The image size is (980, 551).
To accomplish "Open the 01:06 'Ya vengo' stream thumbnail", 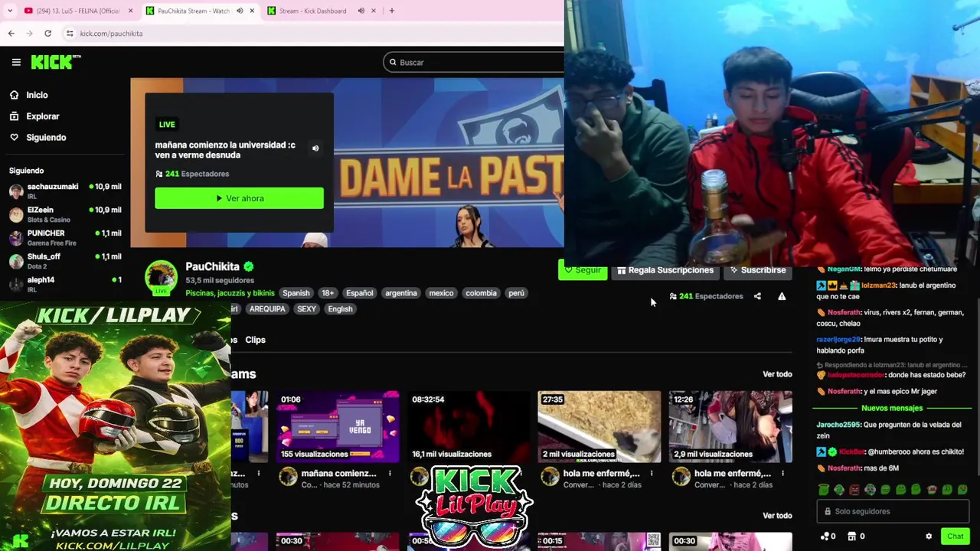I will click(x=338, y=427).
